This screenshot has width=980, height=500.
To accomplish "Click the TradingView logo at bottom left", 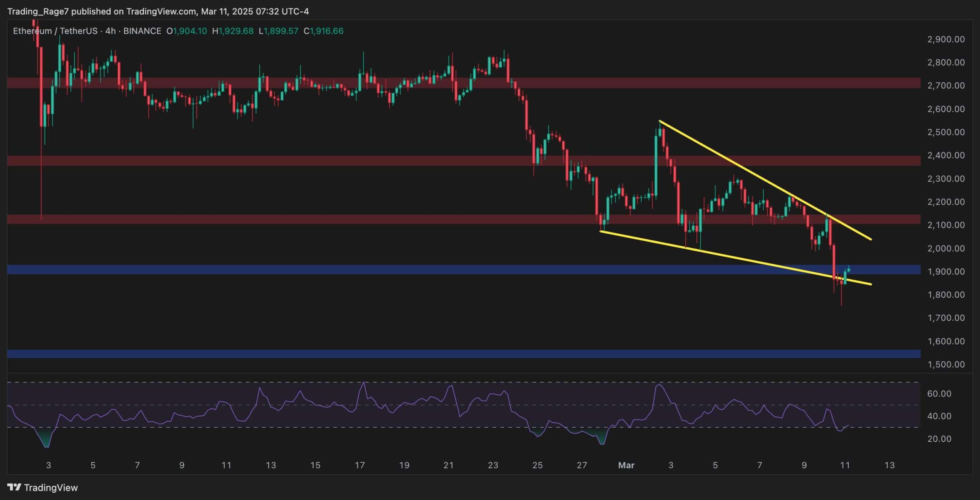I will point(42,487).
